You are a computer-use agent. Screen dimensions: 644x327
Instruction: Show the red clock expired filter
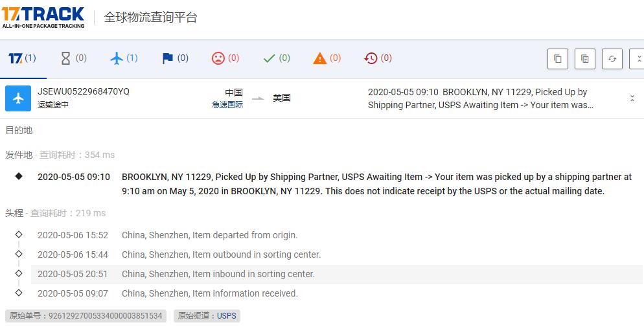pos(378,58)
